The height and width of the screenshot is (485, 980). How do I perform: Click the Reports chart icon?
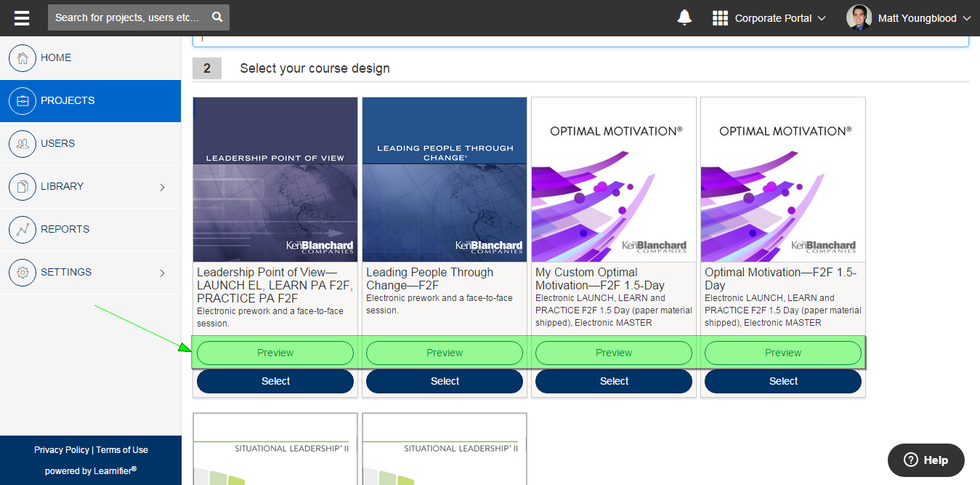[x=23, y=230]
